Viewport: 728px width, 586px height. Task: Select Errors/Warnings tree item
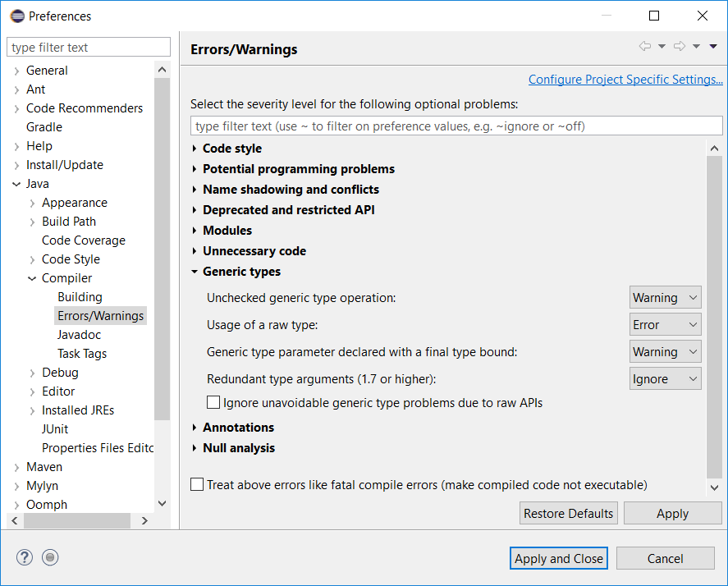[x=101, y=316]
